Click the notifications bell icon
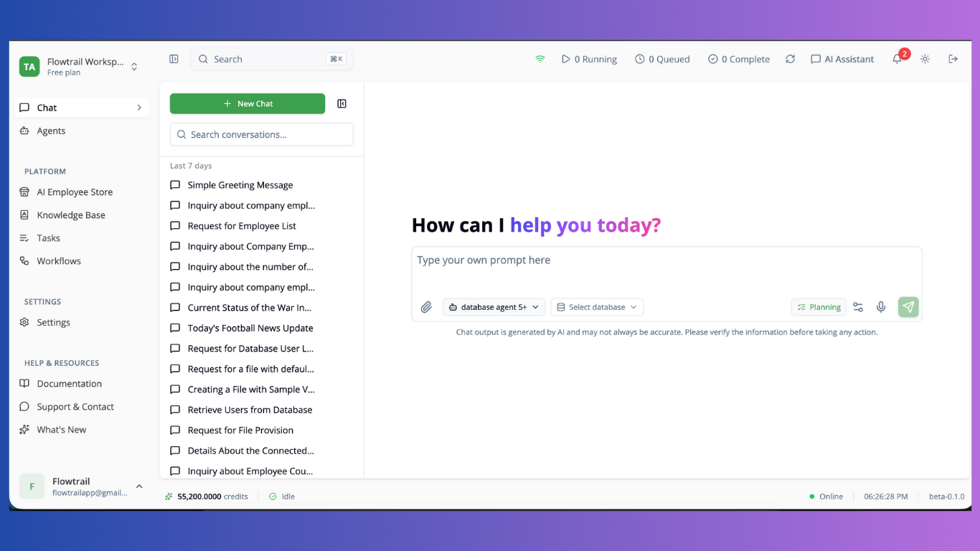Screen dimensions: 980x551 click(x=897, y=60)
